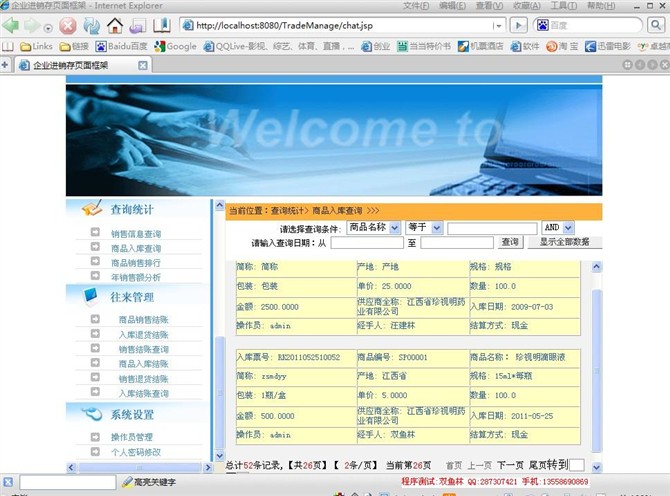The image size is (670, 496).
Task: Open the 软件 bookmark
Action: (x=525, y=46)
